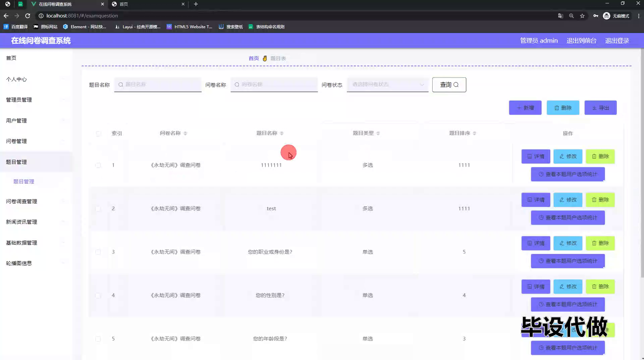Open the browser zoom magnifier icon

pyautogui.click(x=571, y=16)
